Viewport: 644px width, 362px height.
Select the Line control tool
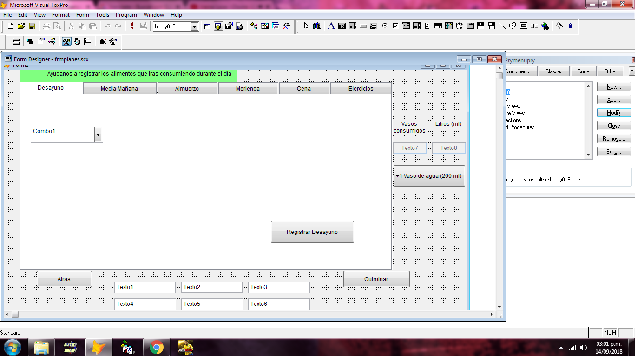coord(502,26)
